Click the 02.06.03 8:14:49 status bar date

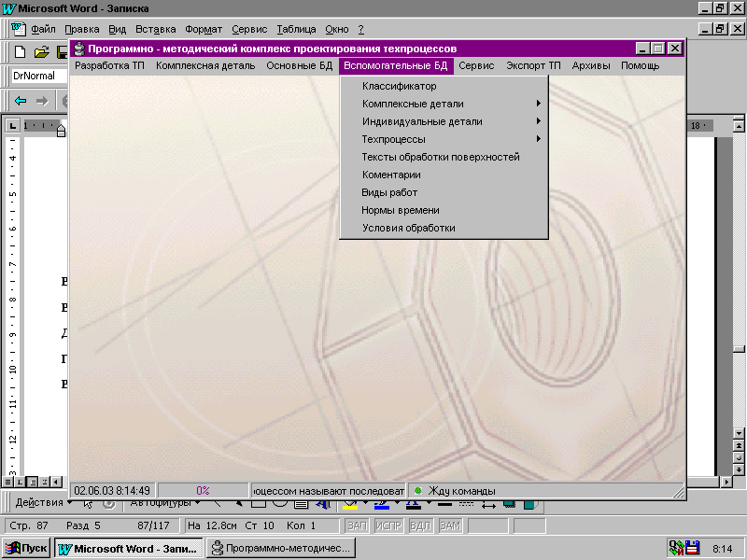112,491
